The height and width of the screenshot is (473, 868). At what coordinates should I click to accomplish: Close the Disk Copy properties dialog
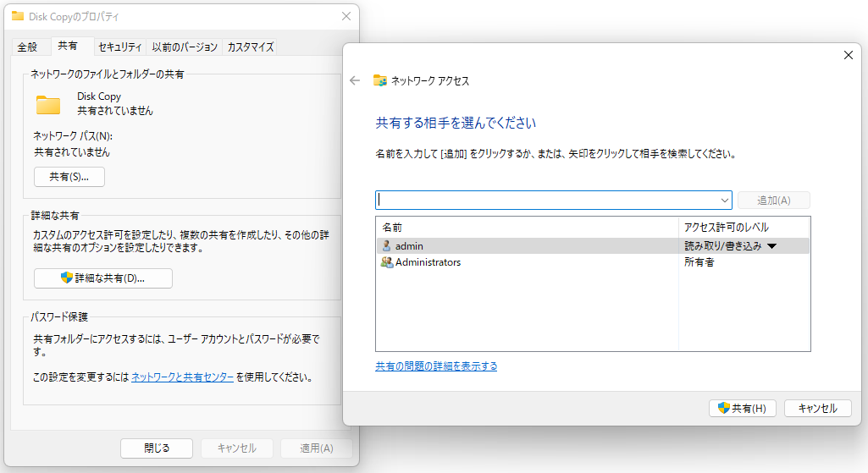346,16
